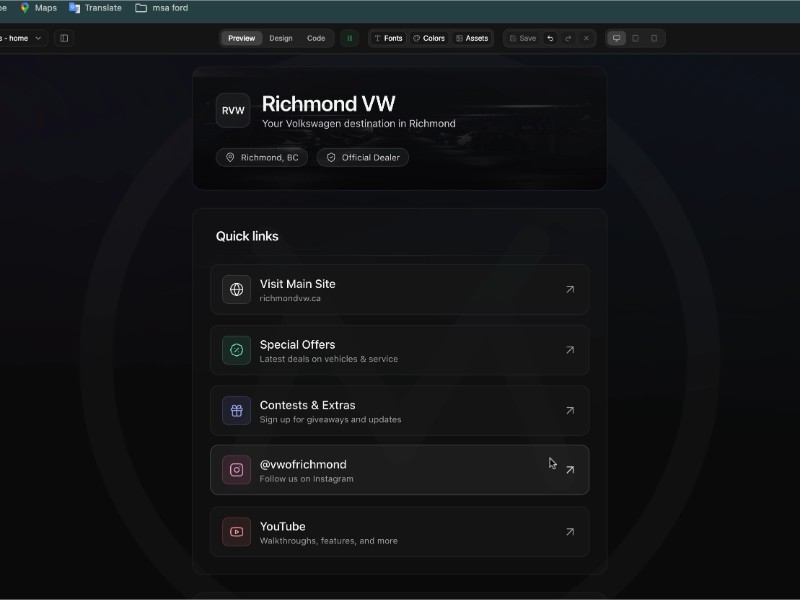Switch to the Code tab
This screenshot has width=800, height=600.
pos(316,38)
